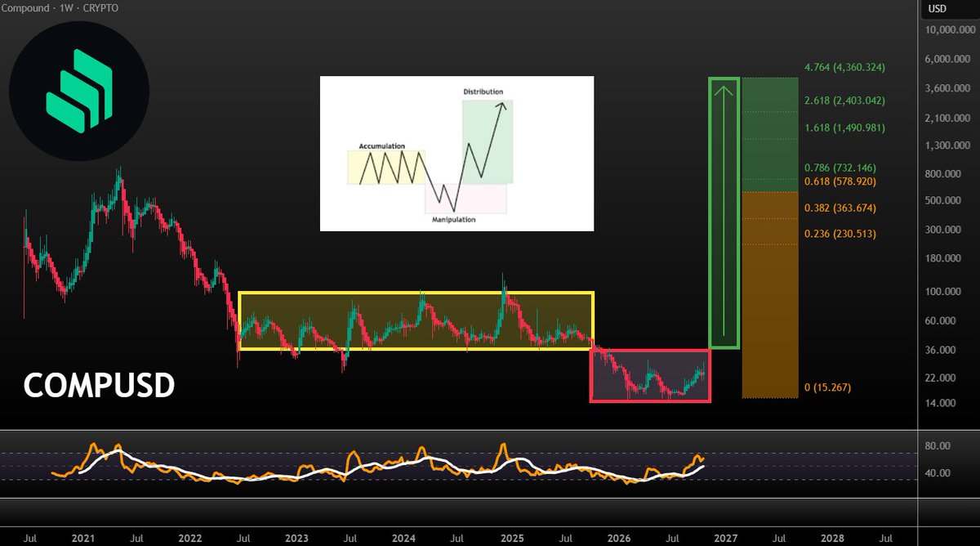Viewport: 980px width, 546px height.
Task: Click the green Compound logo
Action: point(79,92)
